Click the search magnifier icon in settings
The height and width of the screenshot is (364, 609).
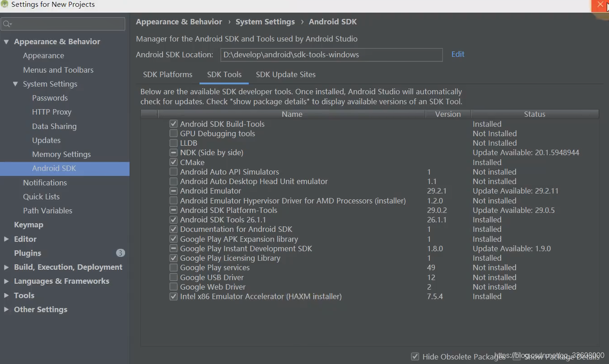point(6,24)
